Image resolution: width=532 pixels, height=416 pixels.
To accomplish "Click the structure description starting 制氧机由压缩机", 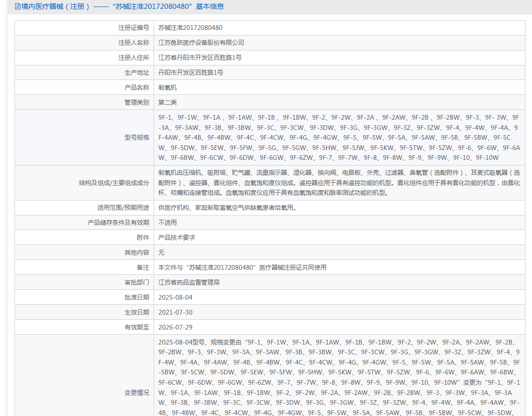I will pyautogui.click(x=339, y=183).
